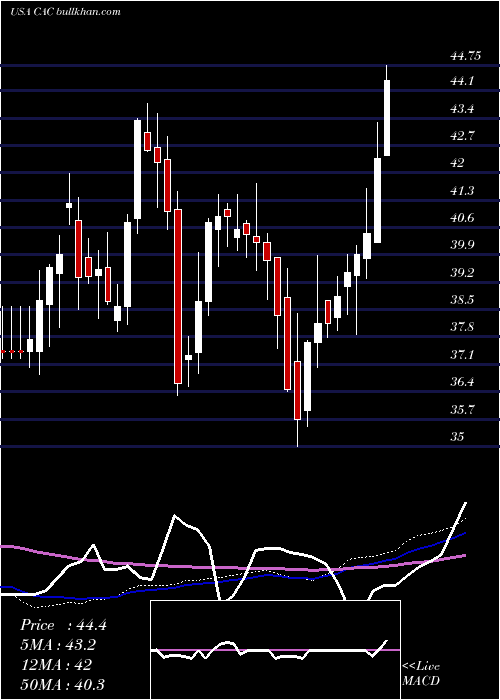Click the 39.2 price axis label
The width and height of the screenshot is (500, 700).
tap(462, 273)
